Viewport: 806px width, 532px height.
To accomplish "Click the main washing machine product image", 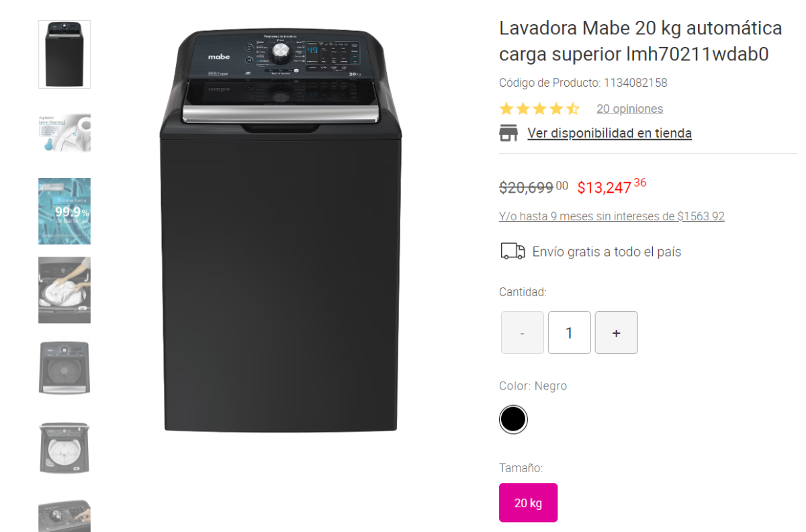I will click(x=281, y=231).
